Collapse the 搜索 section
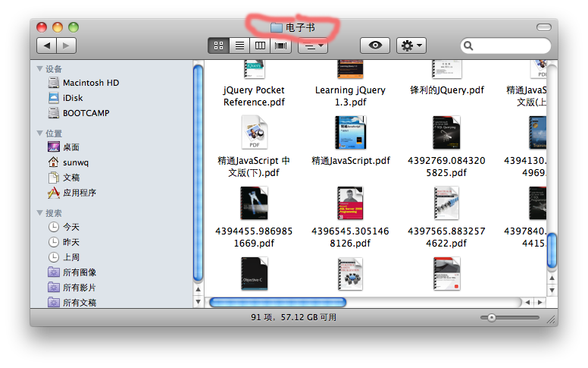 [x=39, y=213]
